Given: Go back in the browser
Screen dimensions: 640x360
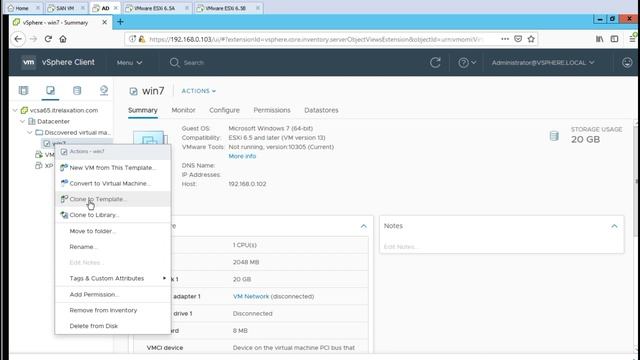Looking at the screenshot, I should 18,39.
